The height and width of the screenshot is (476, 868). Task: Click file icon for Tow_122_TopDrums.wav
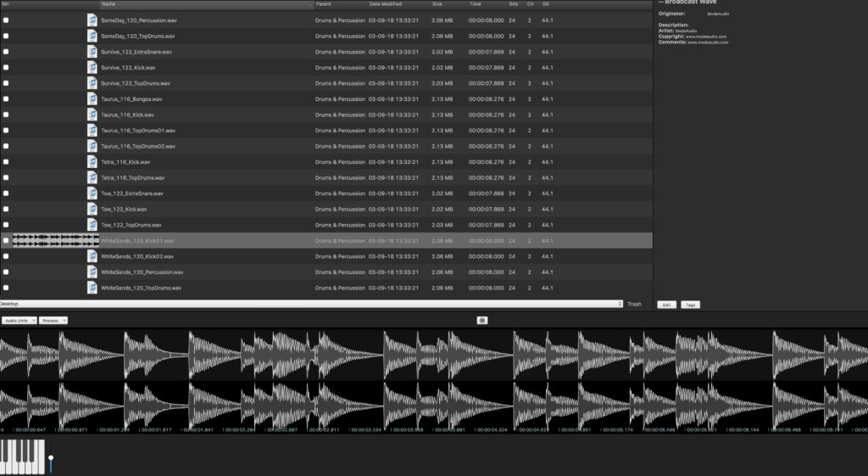[92, 225]
